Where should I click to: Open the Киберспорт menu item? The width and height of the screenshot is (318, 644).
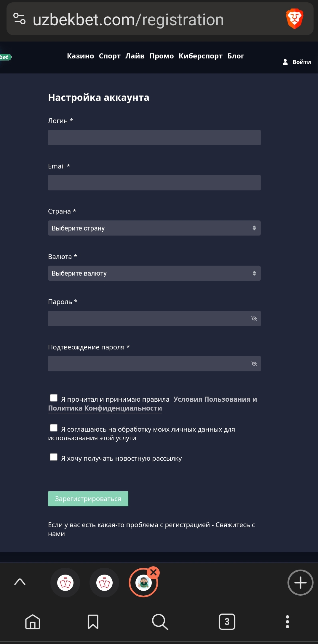tap(200, 56)
